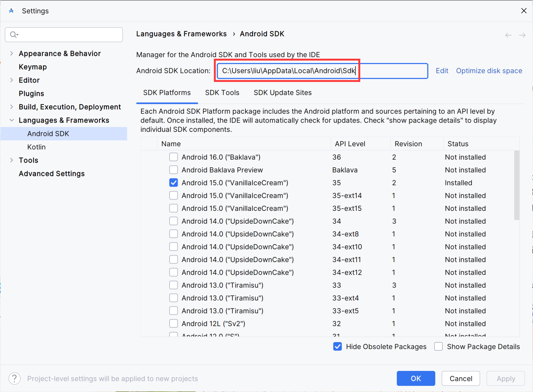Collapse Languages & Frameworks section
533x392 pixels.
(11, 120)
